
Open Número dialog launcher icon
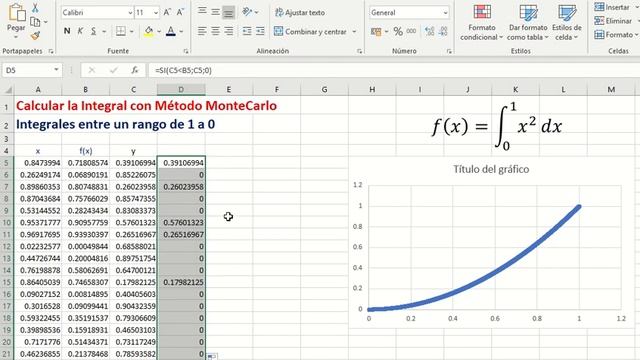[x=449, y=51]
